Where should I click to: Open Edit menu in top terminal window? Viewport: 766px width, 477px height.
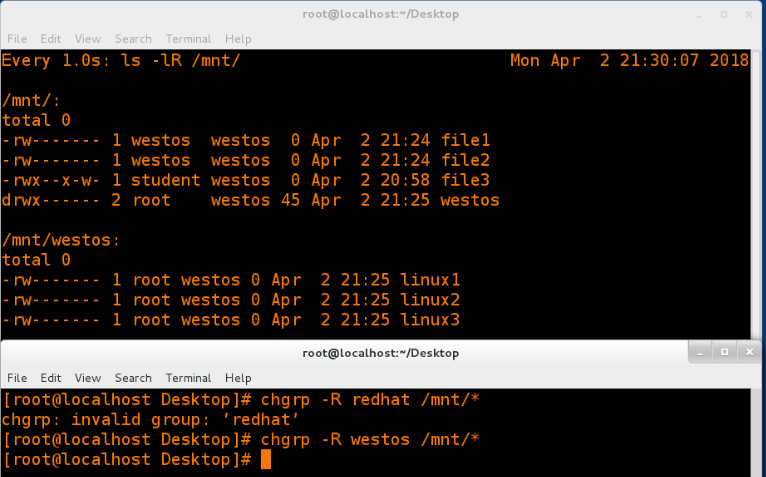tap(50, 39)
